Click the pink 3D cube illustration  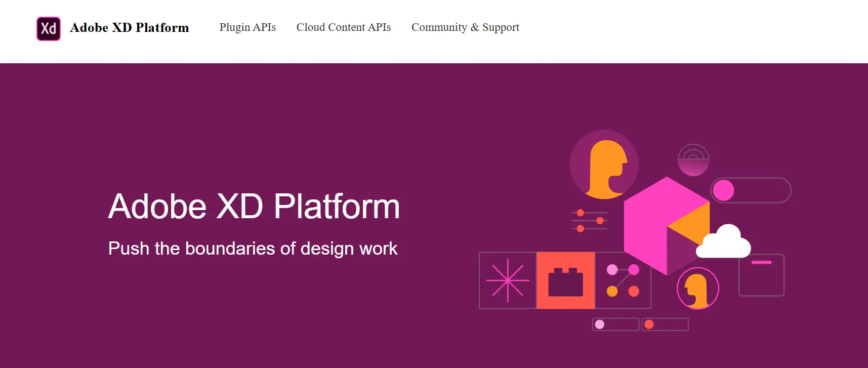pos(667,226)
